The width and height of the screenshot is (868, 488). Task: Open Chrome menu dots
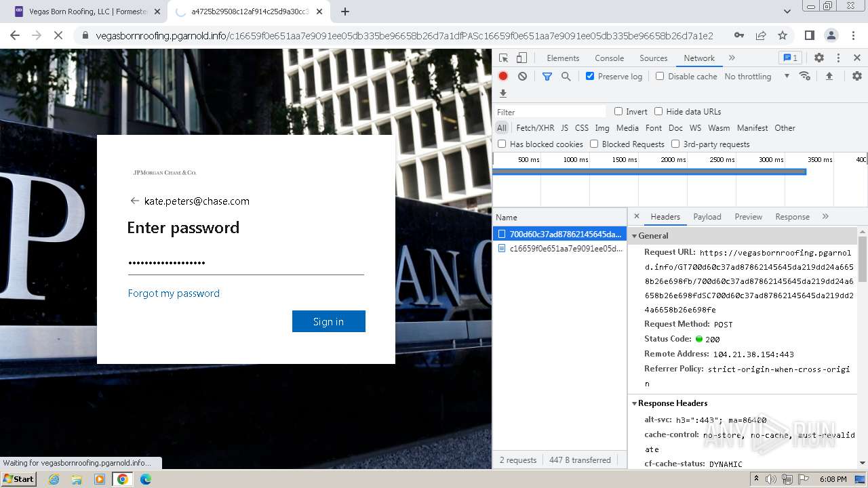click(x=852, y=35)
